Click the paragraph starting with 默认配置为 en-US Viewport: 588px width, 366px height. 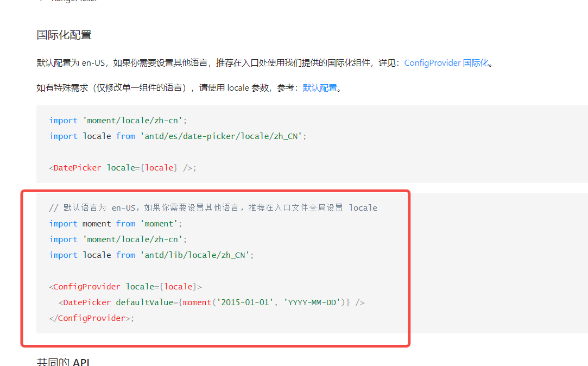coord(266,63)
